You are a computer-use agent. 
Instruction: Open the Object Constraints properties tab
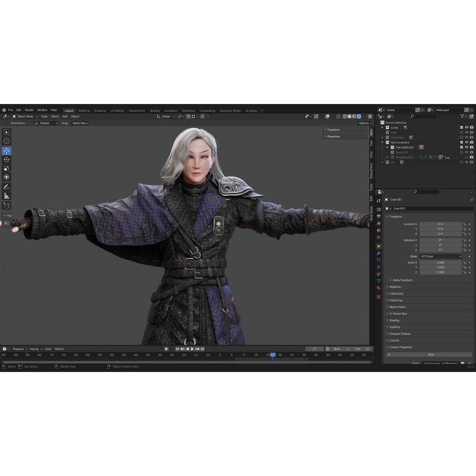tap(379, 274)
